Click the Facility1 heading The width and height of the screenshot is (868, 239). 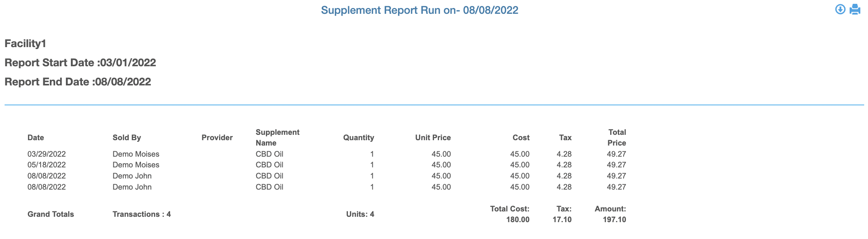point(25,44)
